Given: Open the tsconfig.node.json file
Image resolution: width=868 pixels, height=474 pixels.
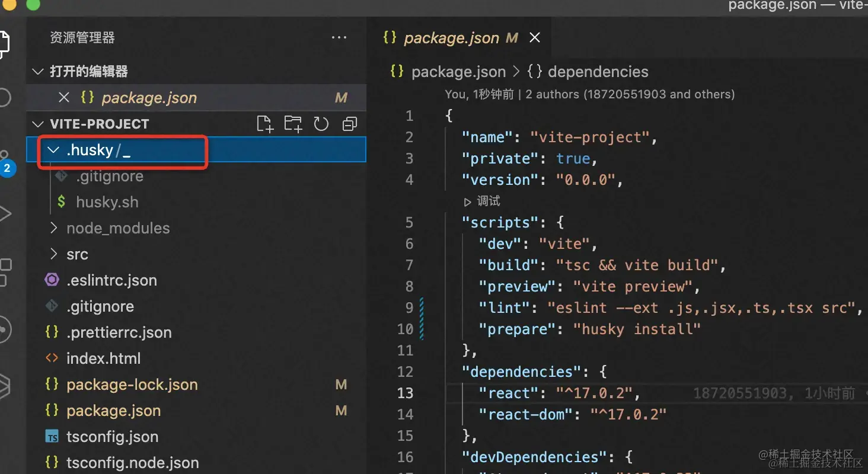Looking at the screenshot, I should (132, 463).
